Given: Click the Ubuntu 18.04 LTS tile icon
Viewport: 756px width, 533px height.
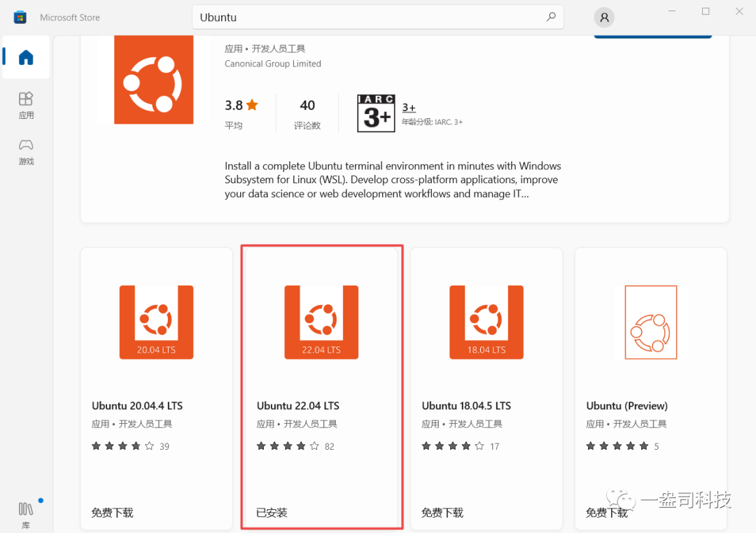Looking at the screenshot, I should click(486, 322).
